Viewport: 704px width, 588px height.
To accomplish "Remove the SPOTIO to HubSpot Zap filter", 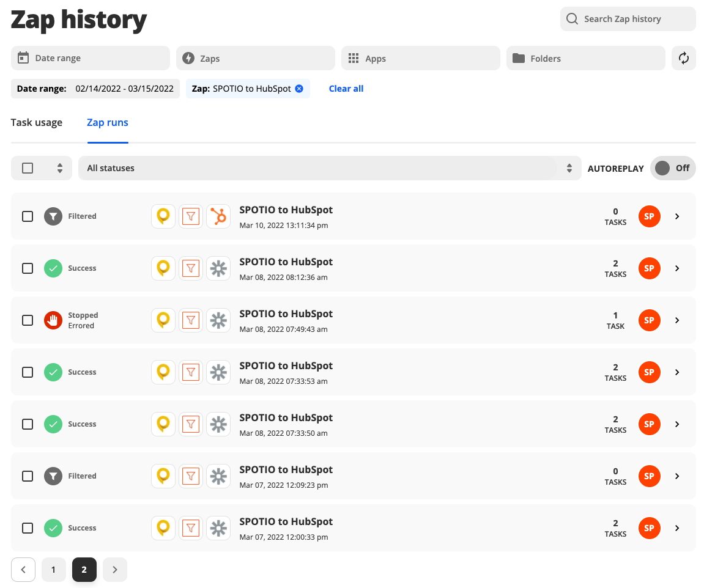I will click(x=299, y=89).
